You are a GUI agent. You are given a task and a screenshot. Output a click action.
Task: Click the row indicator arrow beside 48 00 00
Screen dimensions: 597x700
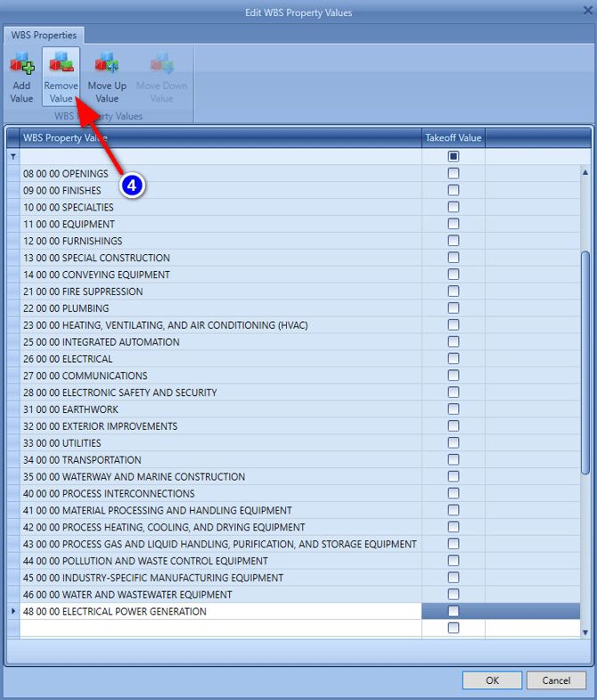click(x=13, y=611)
